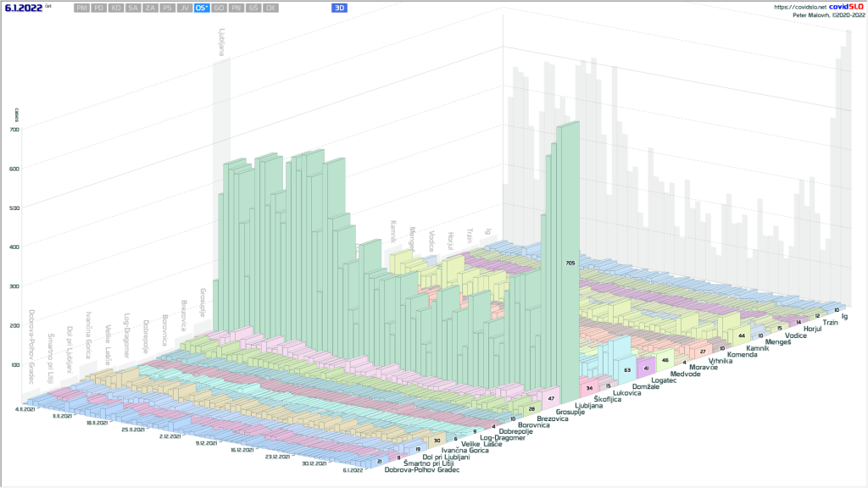Switch to JV region
868x488 pixels.
tap(184, 8)
